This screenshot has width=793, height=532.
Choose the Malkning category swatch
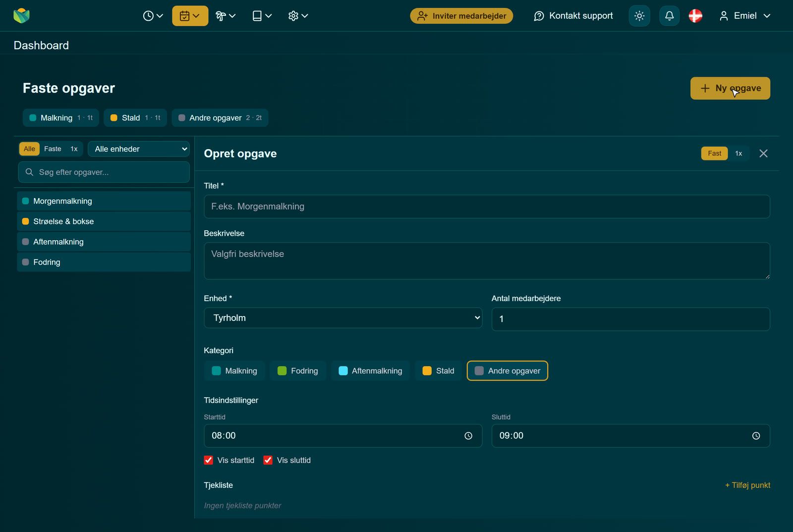coord(234,371)
